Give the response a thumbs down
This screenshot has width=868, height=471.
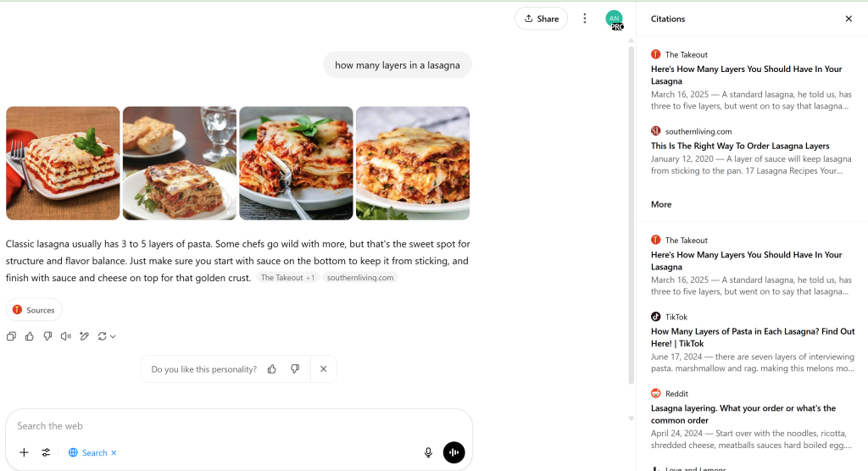pos(47,336)
